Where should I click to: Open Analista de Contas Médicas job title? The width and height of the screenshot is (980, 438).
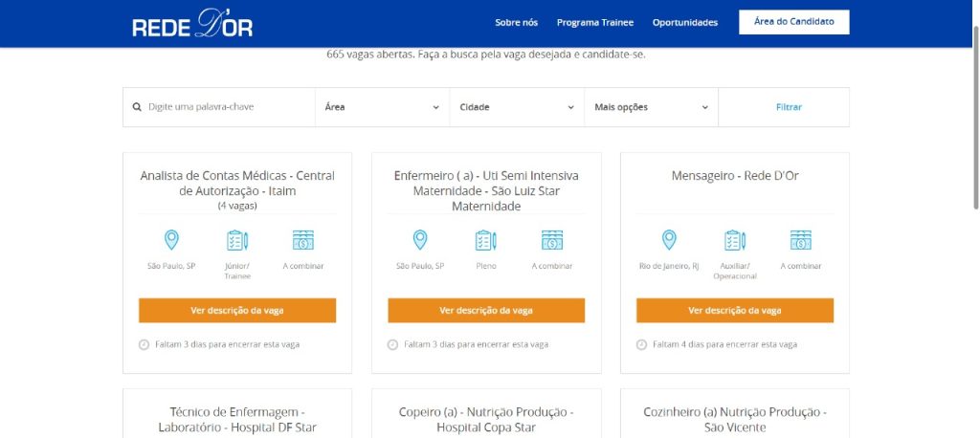click(237, 184)
